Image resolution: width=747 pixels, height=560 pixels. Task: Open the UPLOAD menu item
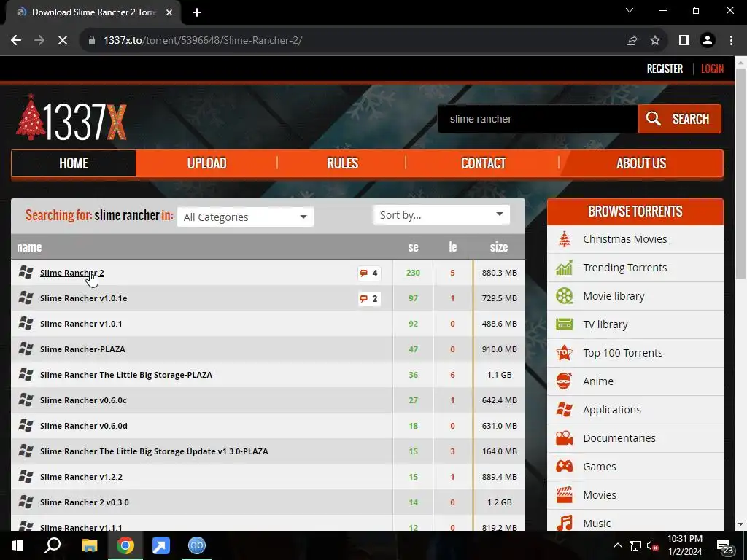[206, 163]
